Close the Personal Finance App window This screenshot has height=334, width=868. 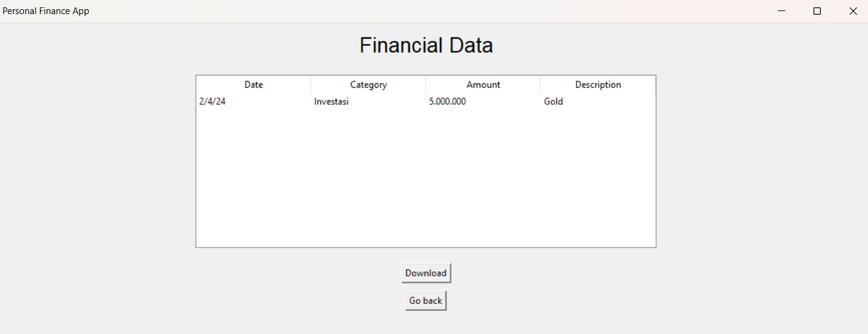(853, 11)
